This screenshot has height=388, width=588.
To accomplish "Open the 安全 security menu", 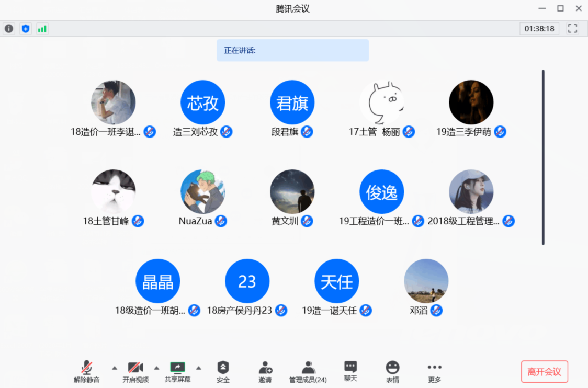I will pyautogui.click(x=223, y=371).
